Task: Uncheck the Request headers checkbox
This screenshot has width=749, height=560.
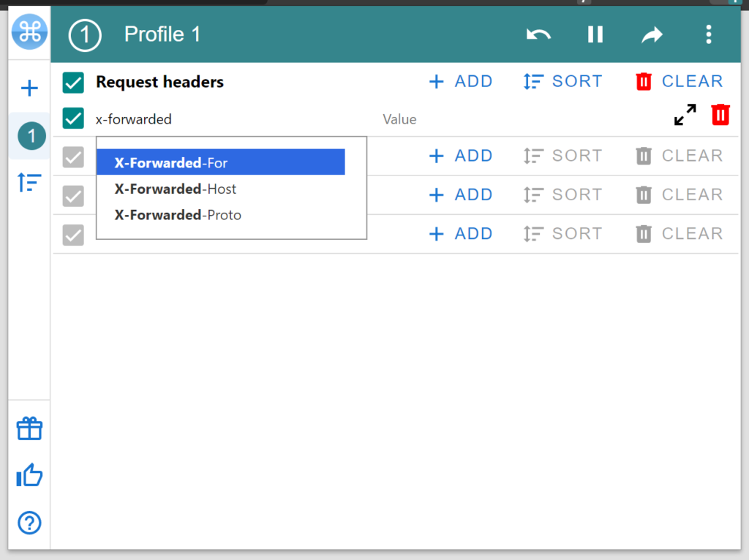Action: point(73,83)
